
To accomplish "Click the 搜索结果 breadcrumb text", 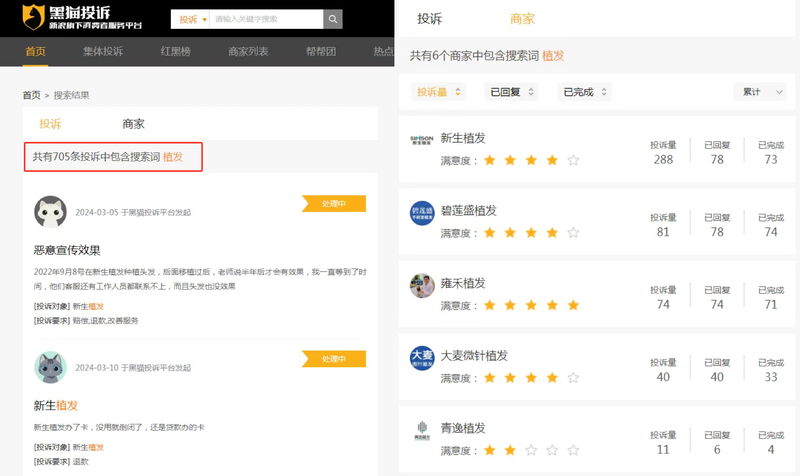I will (71, 95).
